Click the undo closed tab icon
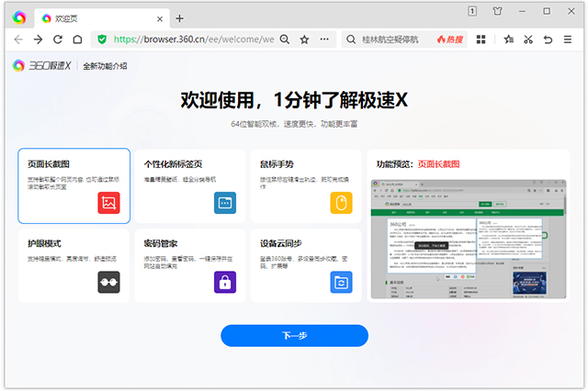The width and height of the screenshot is (588, 391). tap(548, 39)
